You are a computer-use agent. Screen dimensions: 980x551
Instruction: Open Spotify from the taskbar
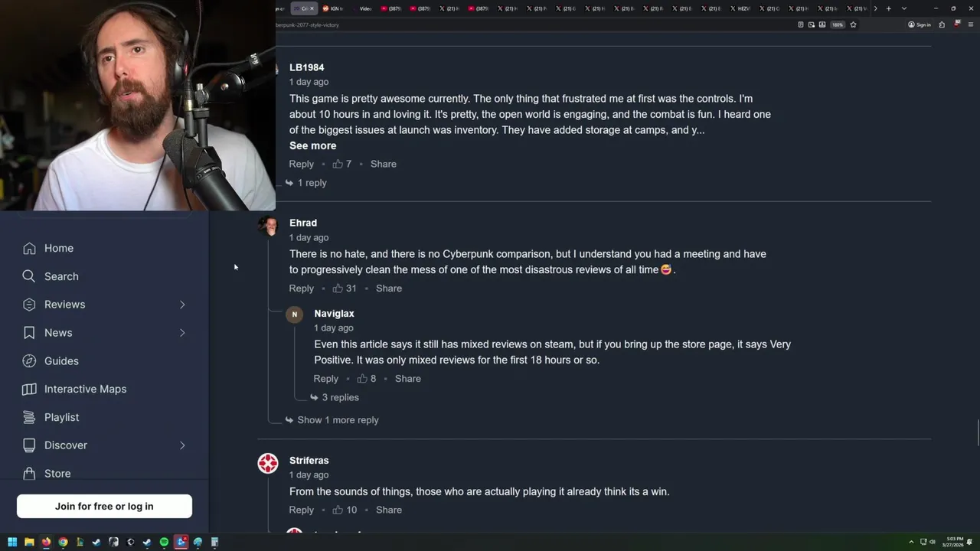click(x=164, y=543)
